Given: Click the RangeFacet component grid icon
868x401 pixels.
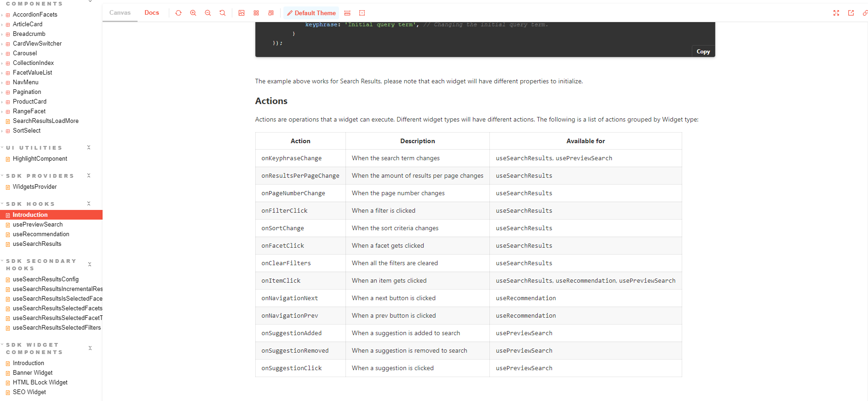Looking at the screenshot, I should click(8, 111).
